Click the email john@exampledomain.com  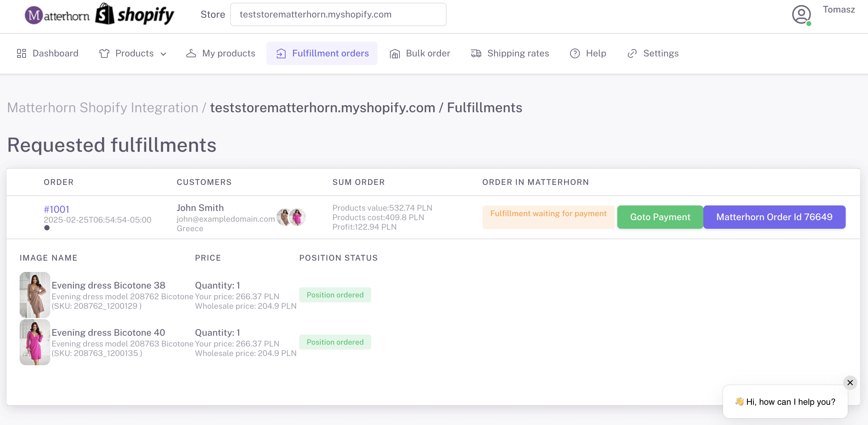pos(226,219)
